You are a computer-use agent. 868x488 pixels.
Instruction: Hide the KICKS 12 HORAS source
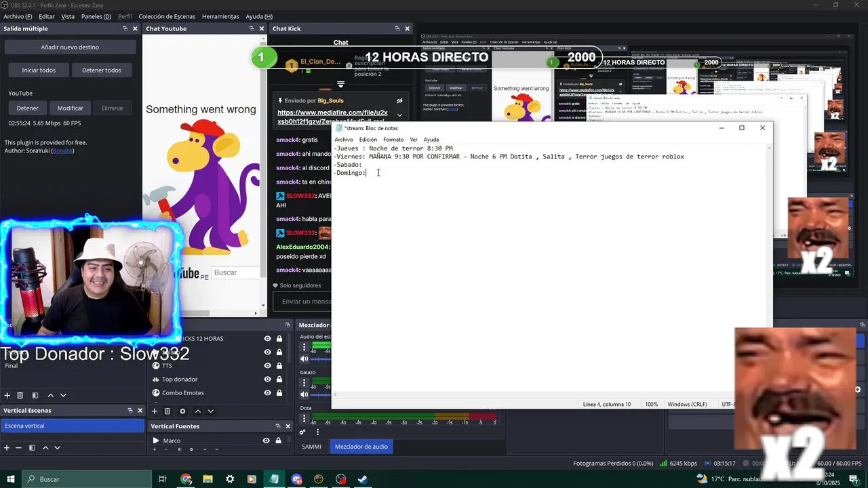coord(267,339)
